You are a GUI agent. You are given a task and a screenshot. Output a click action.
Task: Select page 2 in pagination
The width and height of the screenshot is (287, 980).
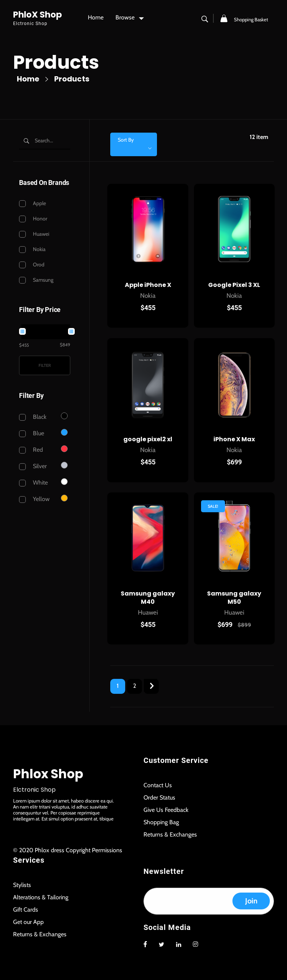(x=135, y=686)
